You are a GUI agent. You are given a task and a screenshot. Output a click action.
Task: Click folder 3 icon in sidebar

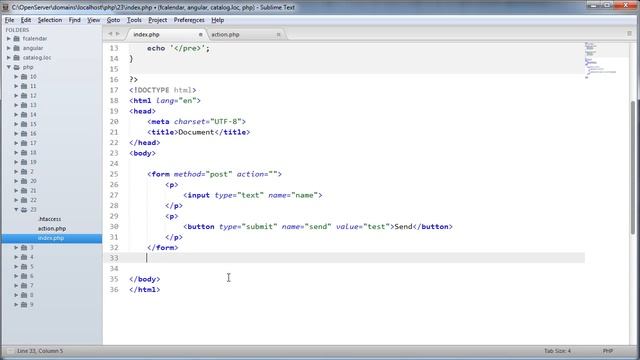pos(24,247)
